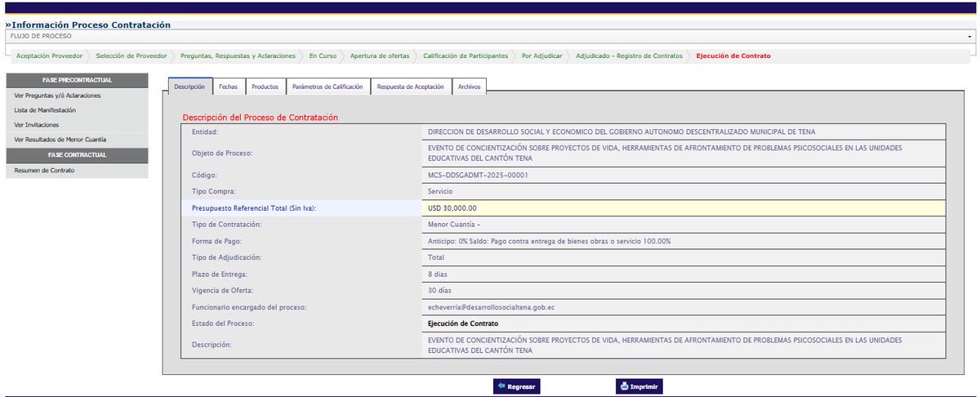This screenshot has height=397, width=980.
Task: Click the USD 30,000.00 budget value
Action: point(452,207)
